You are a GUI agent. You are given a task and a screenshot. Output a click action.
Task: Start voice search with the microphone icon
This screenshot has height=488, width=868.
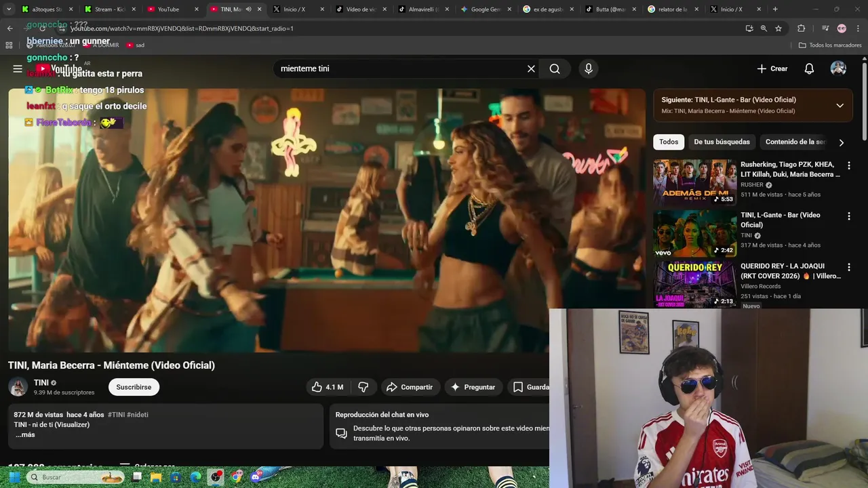pos(589,68)
